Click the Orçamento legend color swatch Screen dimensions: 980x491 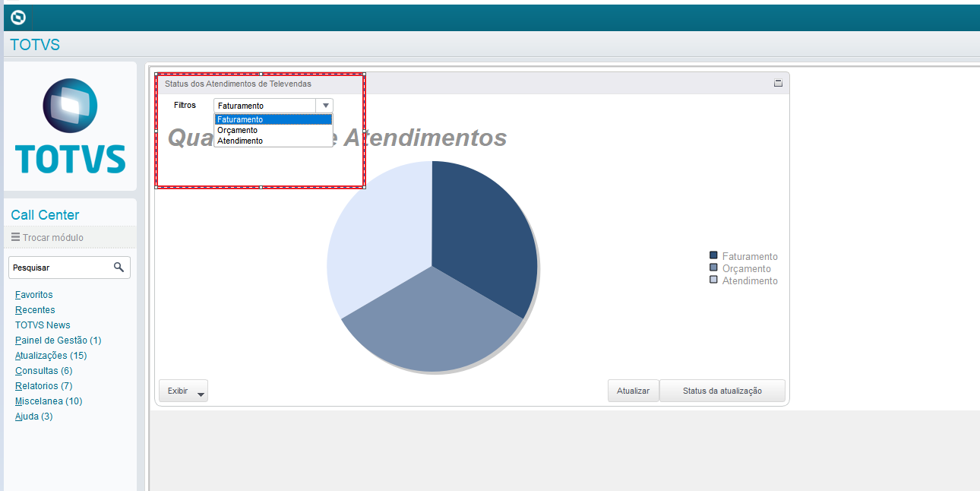[x=713, y=268]
